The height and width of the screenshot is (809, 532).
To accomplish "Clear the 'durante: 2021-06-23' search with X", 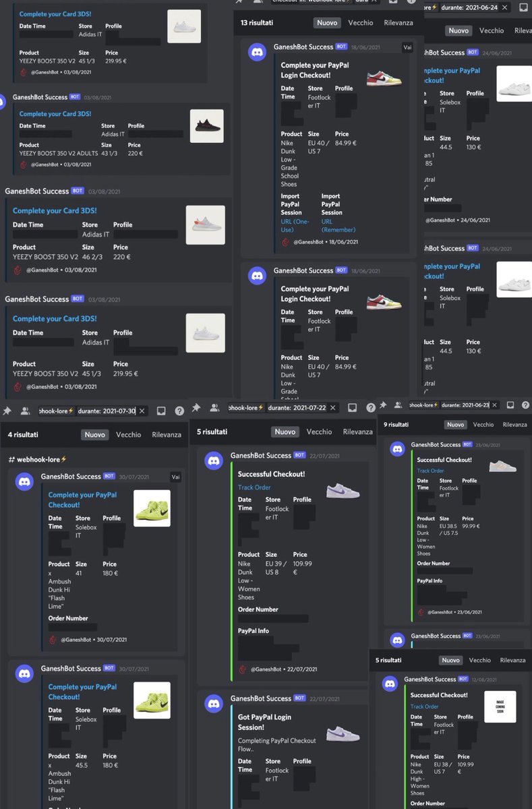I will (x=494, y=404).
